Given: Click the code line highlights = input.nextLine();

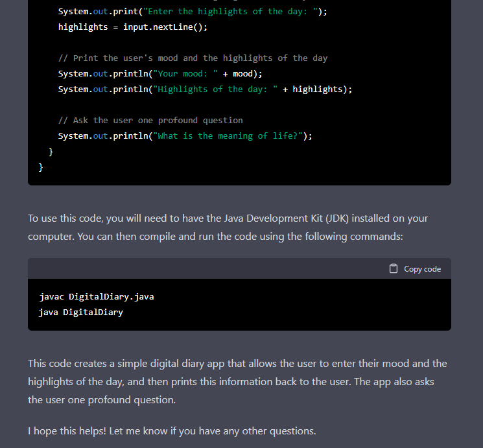Looking at the screenshot, I should coord(133,27).
